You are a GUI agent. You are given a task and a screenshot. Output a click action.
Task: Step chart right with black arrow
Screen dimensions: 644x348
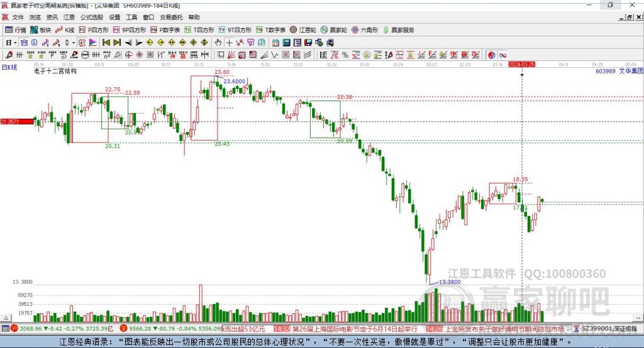pyautogui.click(x=139, y=43)
